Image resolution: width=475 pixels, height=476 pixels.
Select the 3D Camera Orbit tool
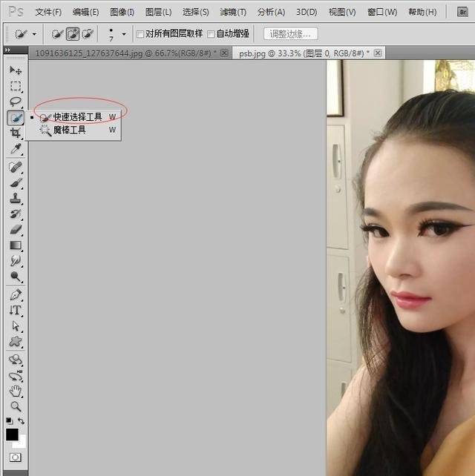15,376
